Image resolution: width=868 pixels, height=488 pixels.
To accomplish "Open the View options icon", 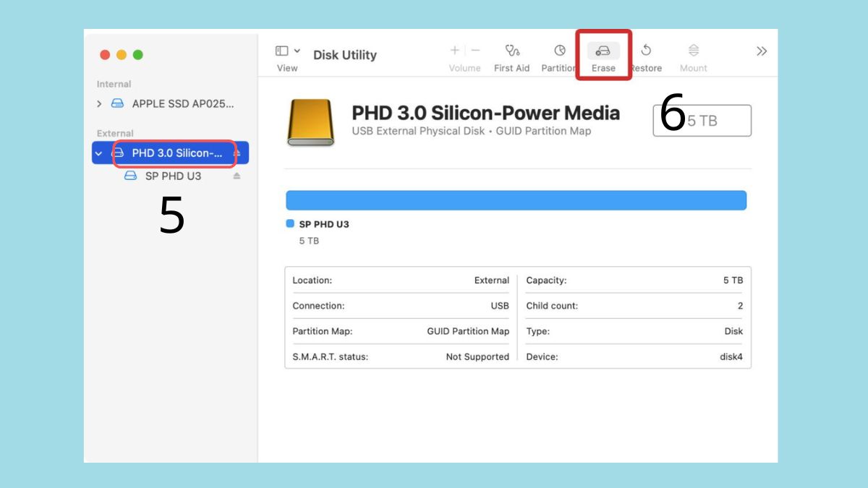I will (x=281, y=51).
